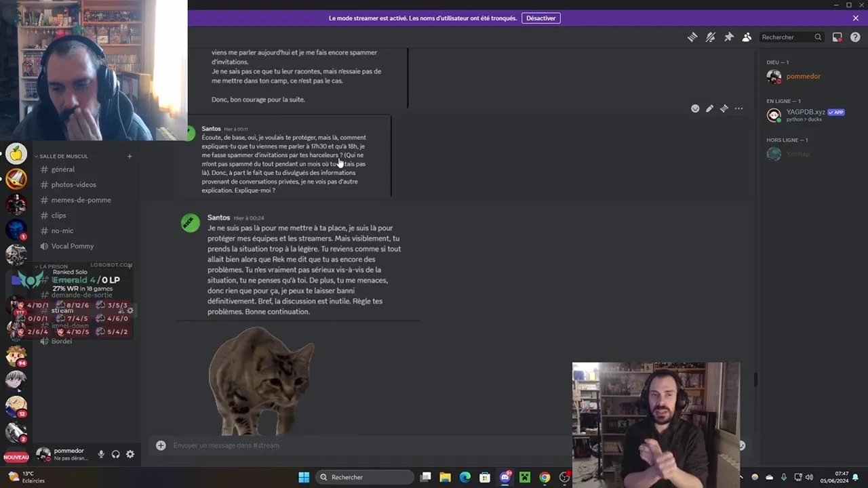Open Minecraft from the taskbar

pyautogui.click(x=525, y=477)
